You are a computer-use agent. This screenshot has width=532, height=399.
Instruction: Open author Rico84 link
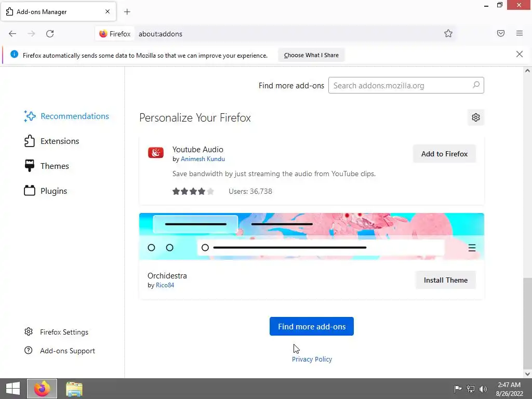(165, 285)
